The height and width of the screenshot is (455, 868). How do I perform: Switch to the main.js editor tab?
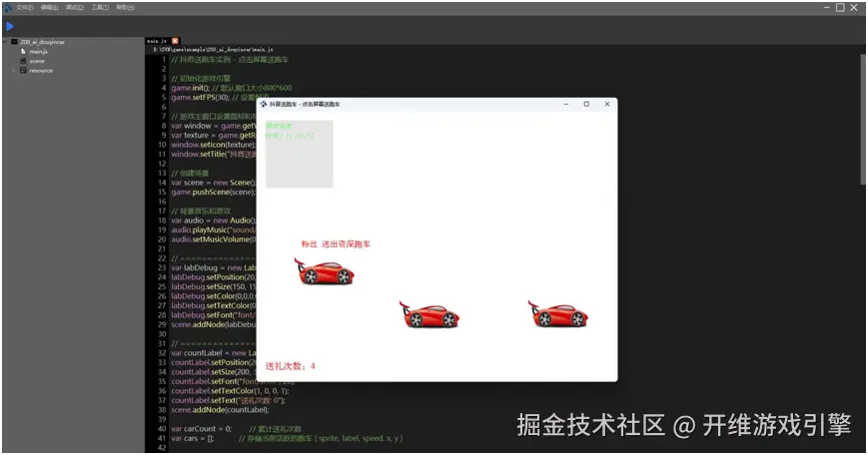pyautogui.click(x=157, y=41)
